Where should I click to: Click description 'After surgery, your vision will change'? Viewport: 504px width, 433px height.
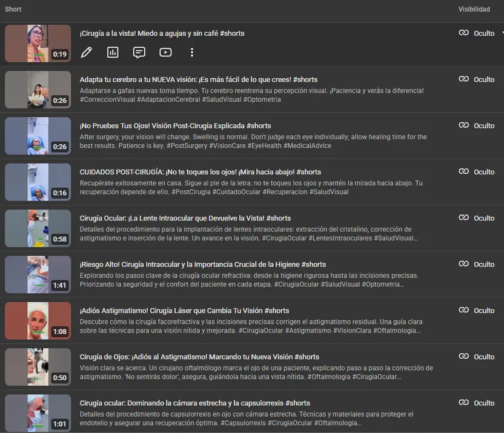point(253,141)
